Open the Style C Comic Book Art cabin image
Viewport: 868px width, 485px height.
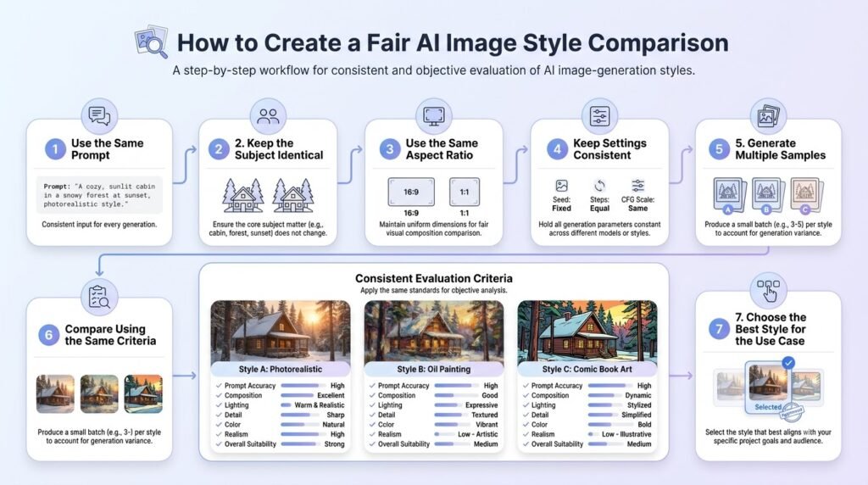click(x=587, y=331)
